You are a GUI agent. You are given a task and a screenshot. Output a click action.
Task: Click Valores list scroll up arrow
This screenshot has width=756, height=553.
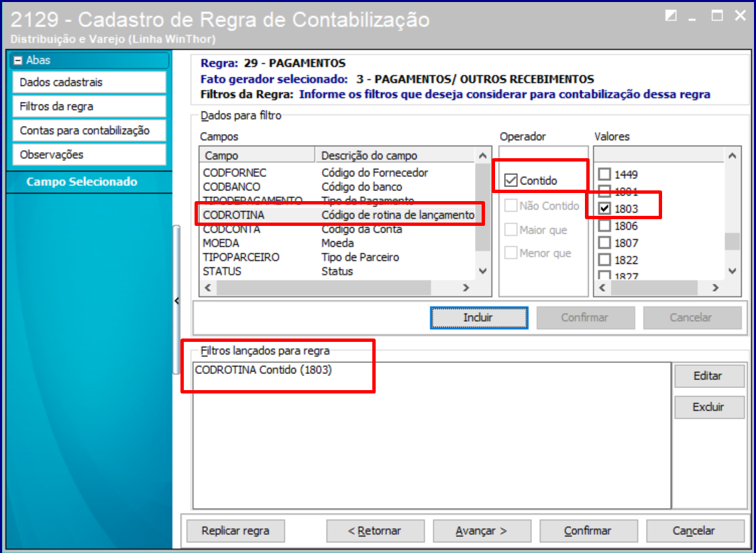click(x=733, y=156)
